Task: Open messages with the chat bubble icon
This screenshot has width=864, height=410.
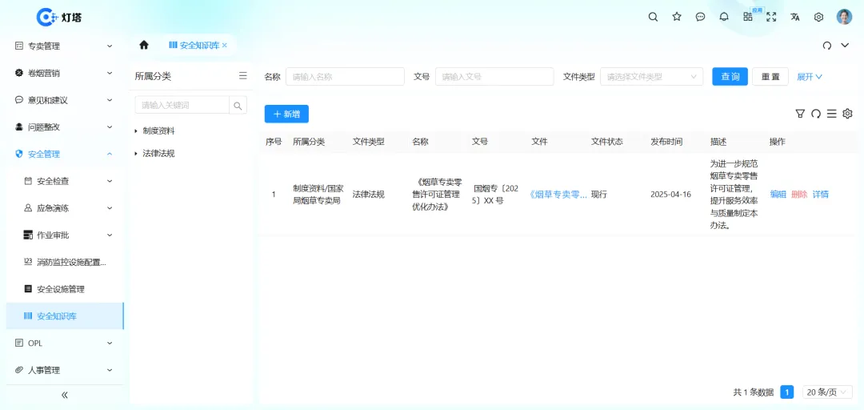Action: [x=700, y=17]
